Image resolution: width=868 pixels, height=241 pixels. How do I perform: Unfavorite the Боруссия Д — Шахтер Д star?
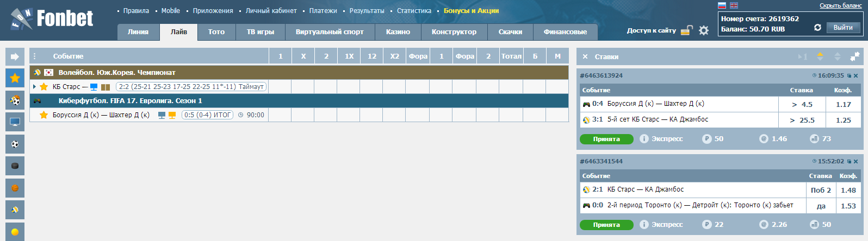[x=44, y=115]
